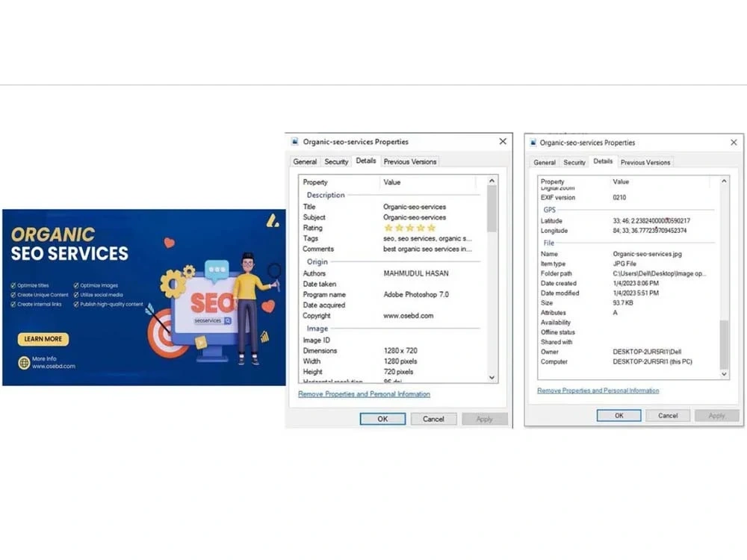Select Tags value 'seo, seo services, organic s...'
Image resolution: width=747 pixels, height=560 pixels.
click(427, 238)
